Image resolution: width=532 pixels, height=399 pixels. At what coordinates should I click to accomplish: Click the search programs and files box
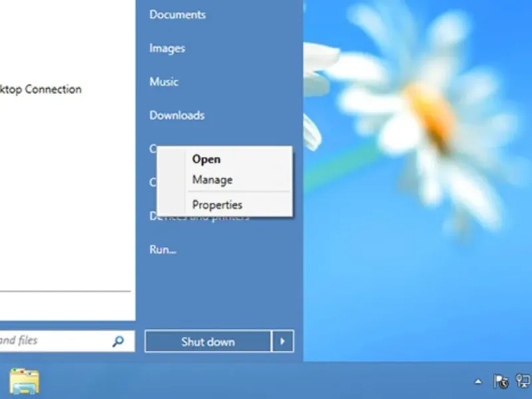coord(67,341)
